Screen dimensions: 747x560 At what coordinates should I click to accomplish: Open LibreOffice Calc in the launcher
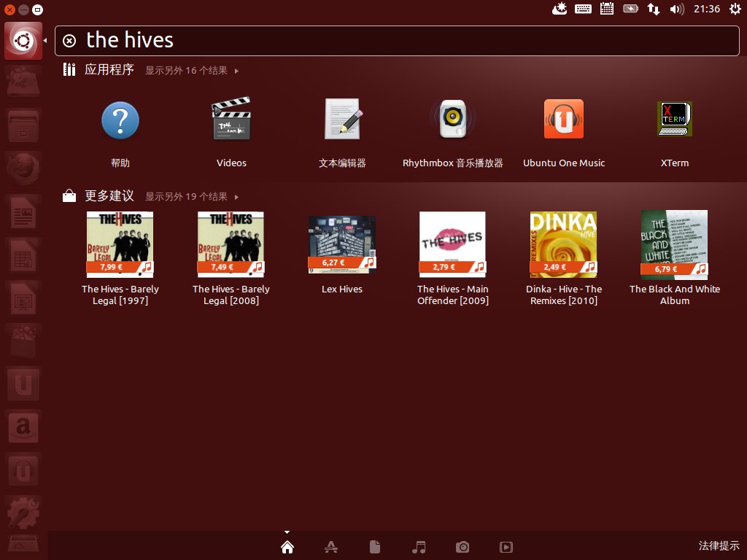click(x=23, y=255)
